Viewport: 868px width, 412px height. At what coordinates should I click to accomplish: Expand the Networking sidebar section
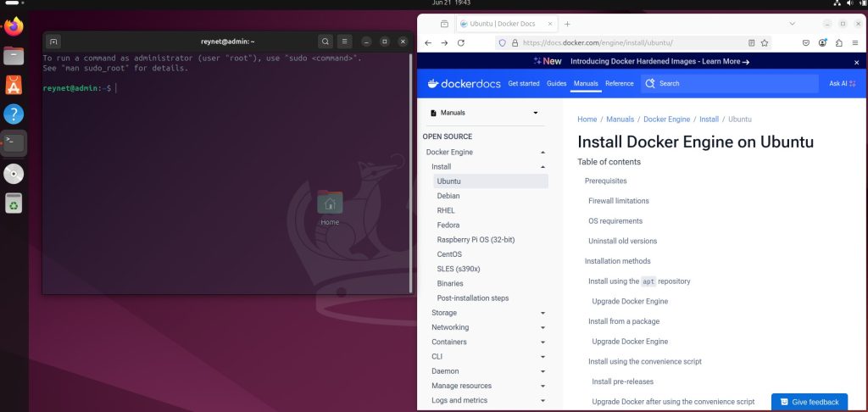point(542,327)
